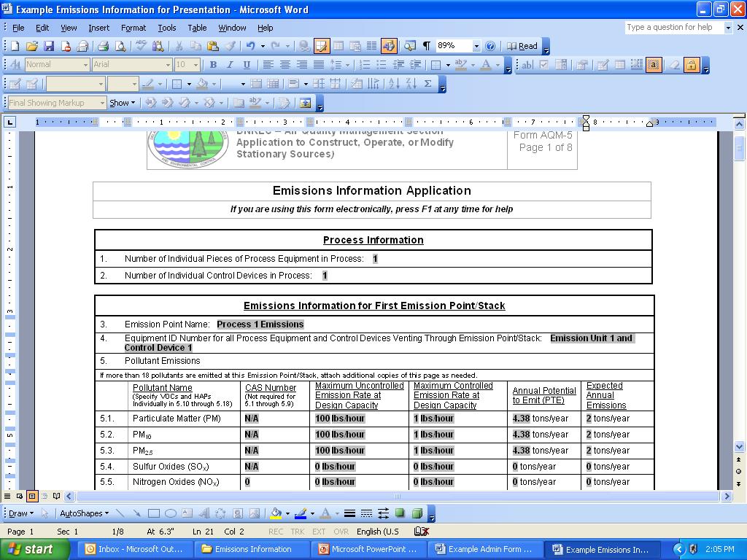Image resolution: width=747 pixels, height=560 pixels.
Task: Select the Arrow drawing tool
Action: coord(136,513)
